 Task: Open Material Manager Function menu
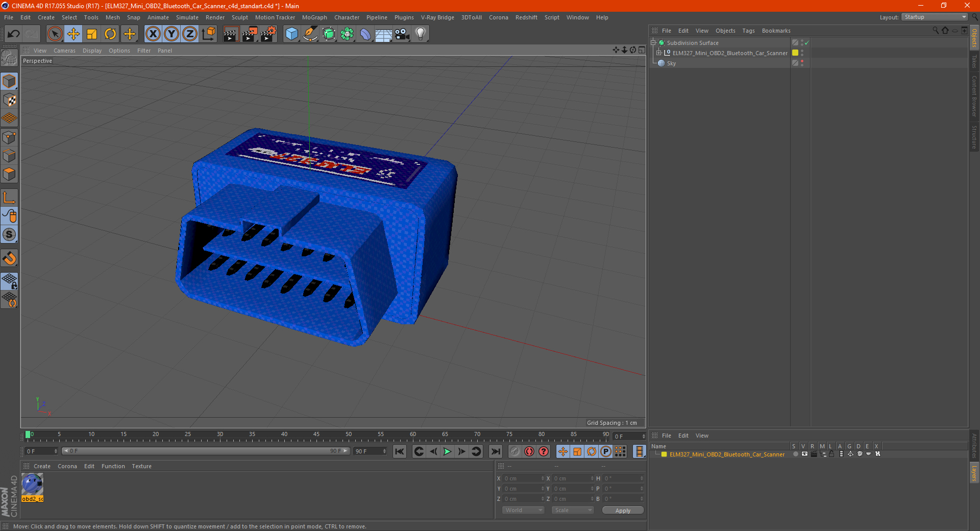(x=113, y=466)
